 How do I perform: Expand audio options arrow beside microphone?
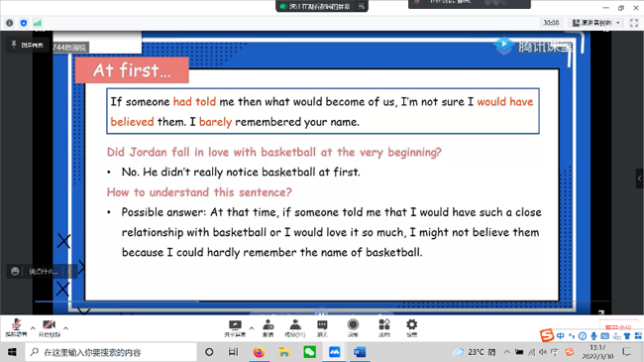(33, 328)
